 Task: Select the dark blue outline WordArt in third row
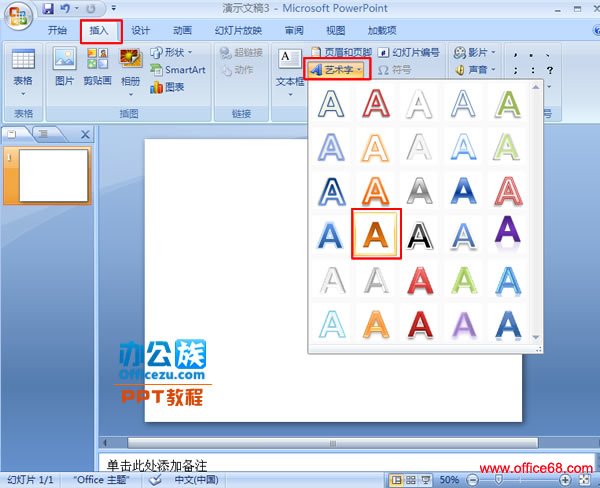pyautogui.click(x=331, y=190)
